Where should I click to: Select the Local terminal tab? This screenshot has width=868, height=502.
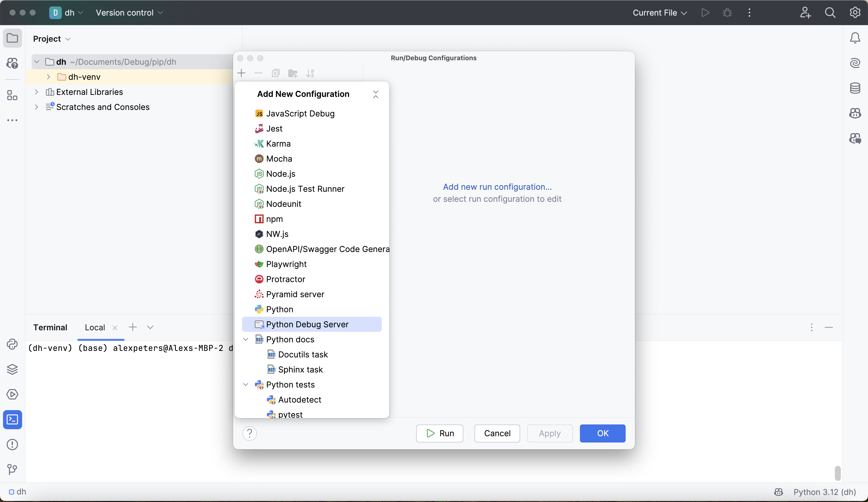coord(95,328)
